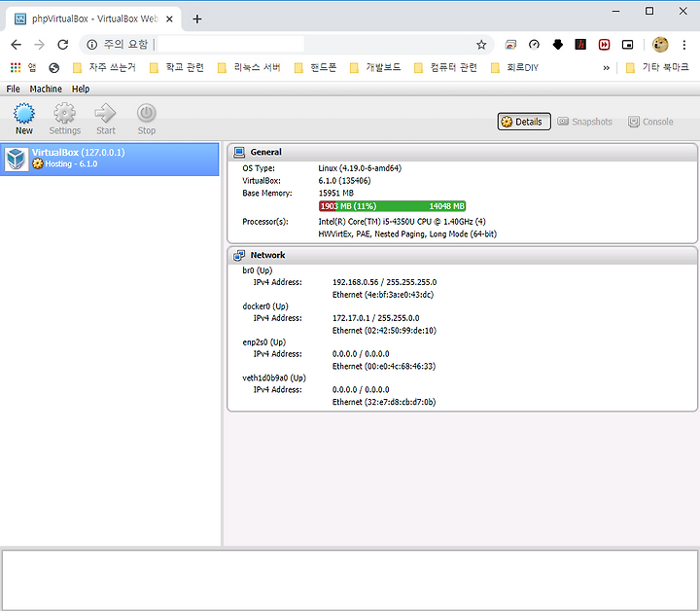Click the profile avatar icon
The height and width of the screenshot is (611, 700).
660,44
